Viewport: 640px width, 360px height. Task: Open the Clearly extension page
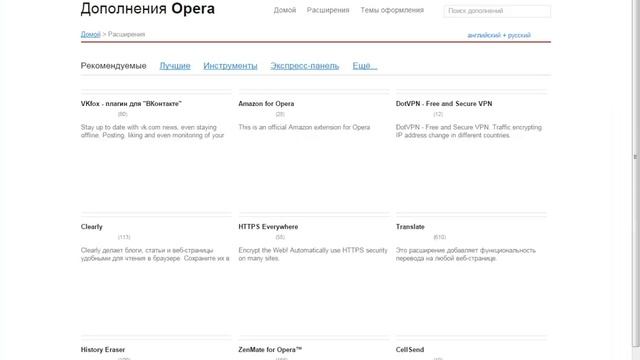tap(91, 227)
